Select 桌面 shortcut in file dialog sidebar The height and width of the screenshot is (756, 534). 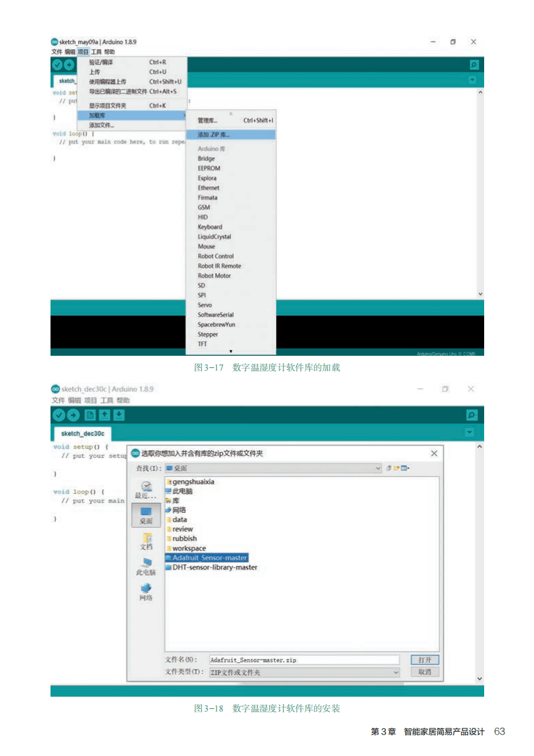[x=146, y=515]
